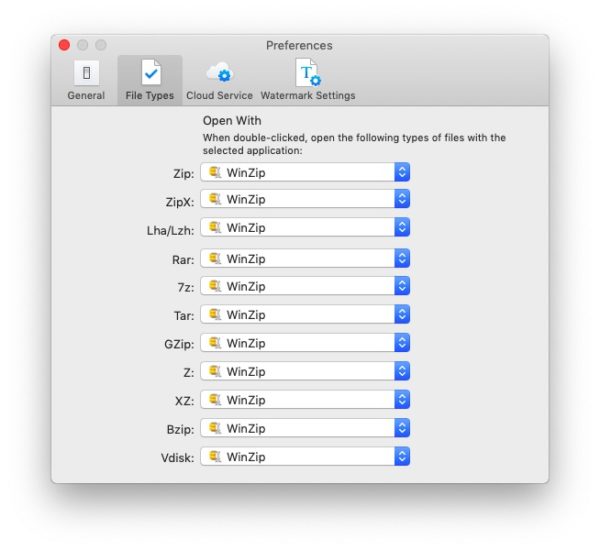
Task: Open the Watermark Settings T icon
Action: tap(308, 72)
